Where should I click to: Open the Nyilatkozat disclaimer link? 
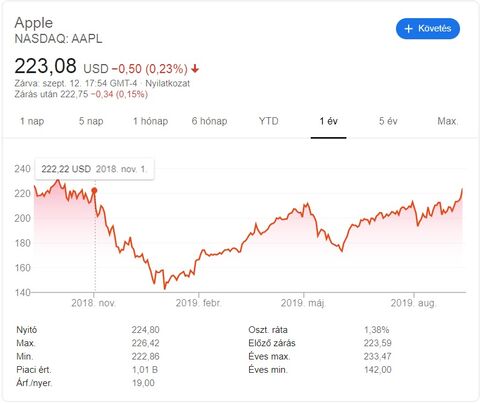[x=167, y=83]
